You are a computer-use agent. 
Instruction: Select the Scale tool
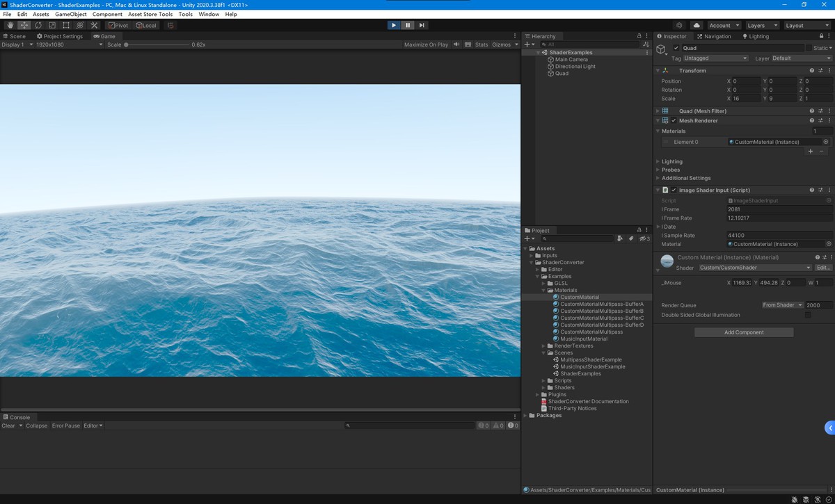click(52, 25)
